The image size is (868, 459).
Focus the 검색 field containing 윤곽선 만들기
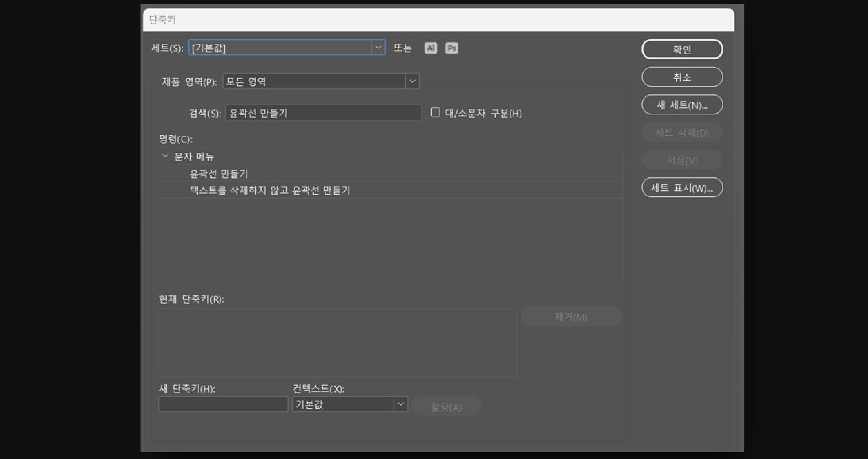tap(323, 113)
